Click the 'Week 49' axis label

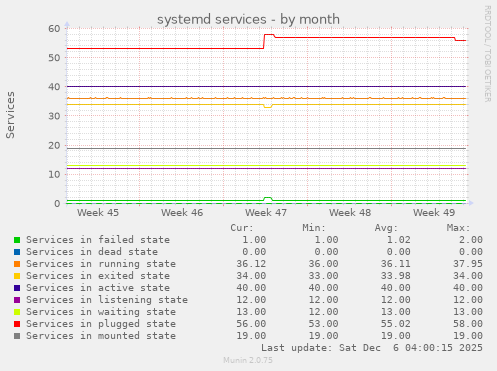pos(434,213)
